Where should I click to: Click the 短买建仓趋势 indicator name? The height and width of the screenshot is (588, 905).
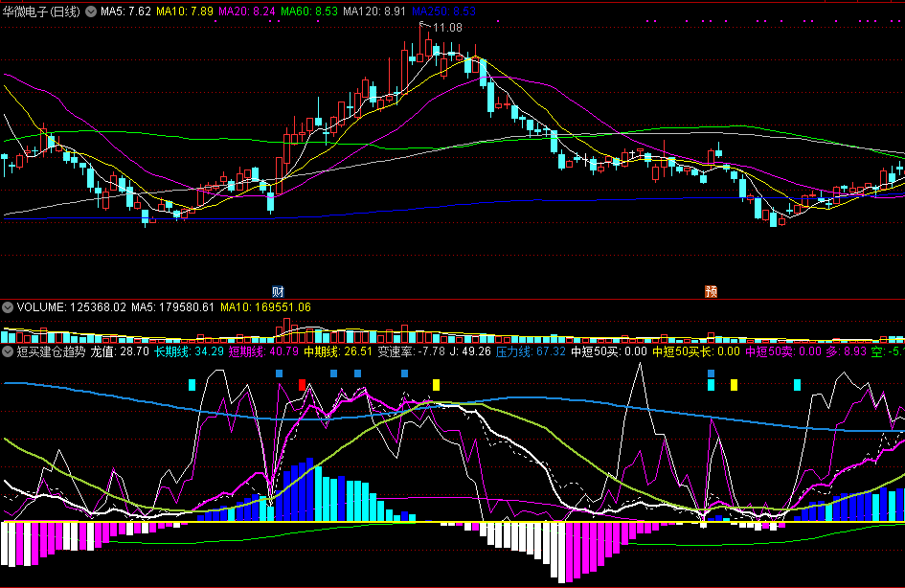click(51, 351)
